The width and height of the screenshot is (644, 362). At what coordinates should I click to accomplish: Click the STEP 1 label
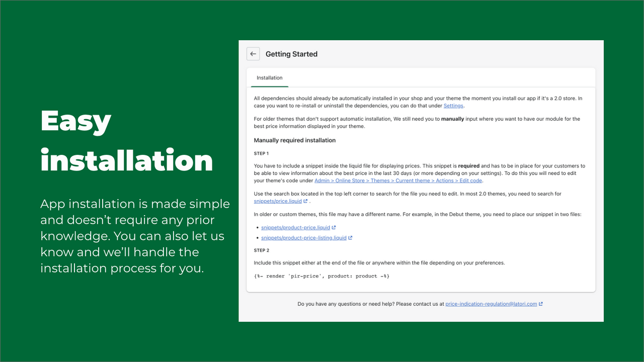click(262, 153)
